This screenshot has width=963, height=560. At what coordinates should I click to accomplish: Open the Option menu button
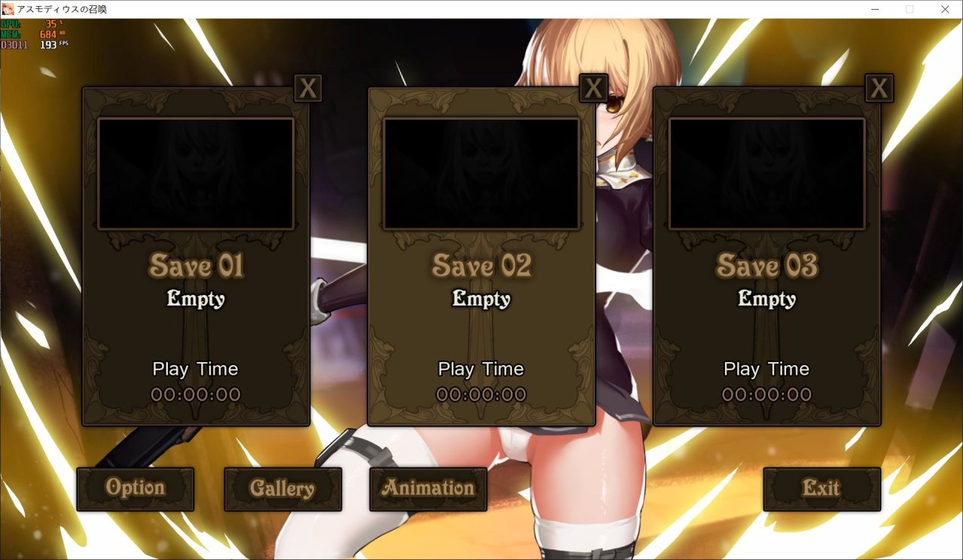[136, 488]
